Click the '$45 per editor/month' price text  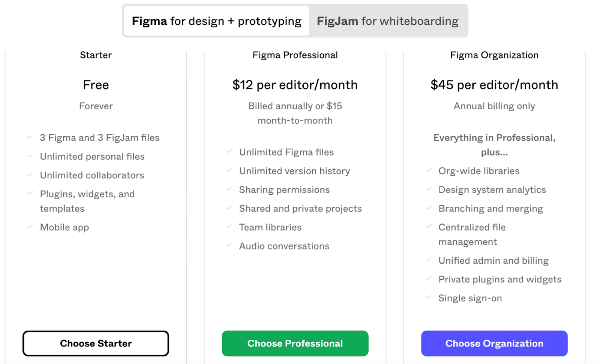point(494,85)
